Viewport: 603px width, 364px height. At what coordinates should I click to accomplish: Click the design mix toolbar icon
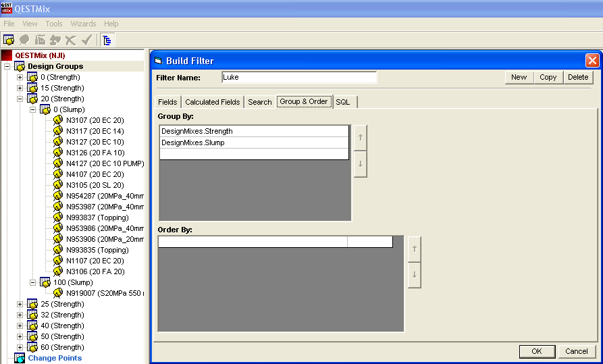[9, 40]
